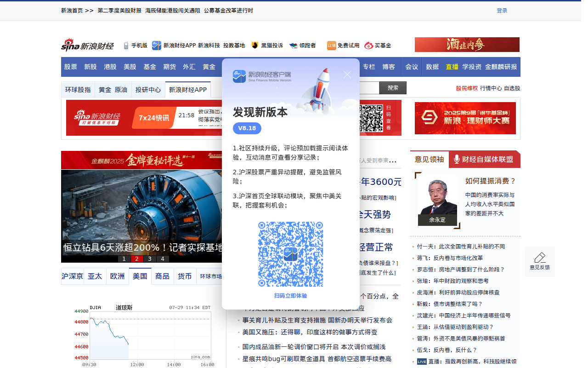
Task: Go to carousel slide 1
Action: 124,259
